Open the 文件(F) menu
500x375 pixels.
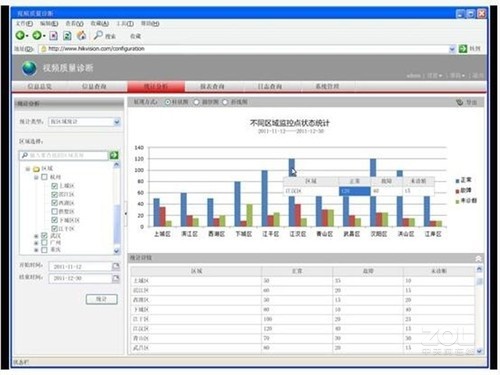(x=24, y=24)
